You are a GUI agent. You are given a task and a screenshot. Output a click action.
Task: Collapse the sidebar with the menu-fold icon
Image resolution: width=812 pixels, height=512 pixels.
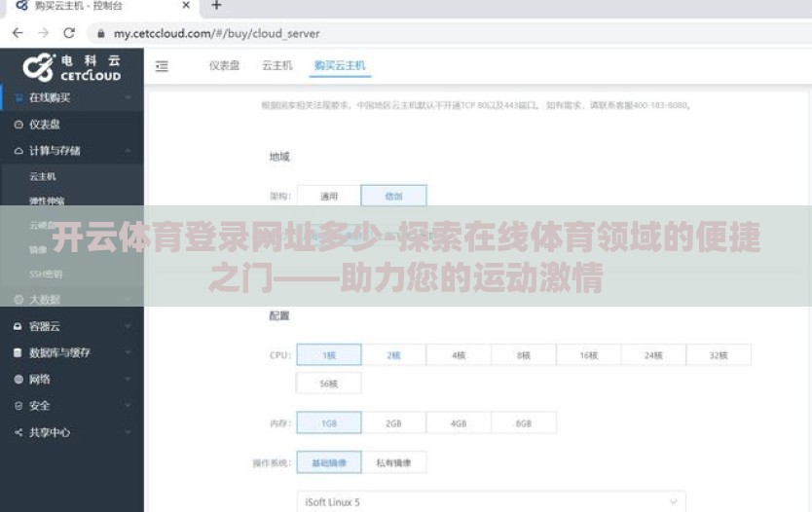click(x=162, y=66)
